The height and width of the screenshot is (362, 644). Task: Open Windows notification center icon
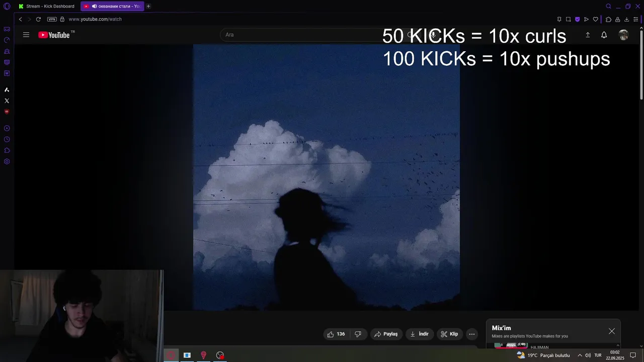click(x=633, y=355)
